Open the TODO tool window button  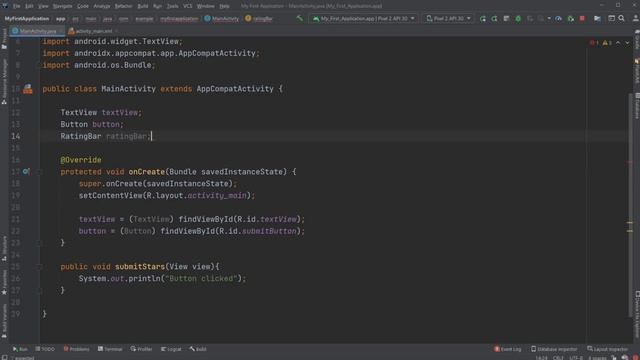click(45, 349)
